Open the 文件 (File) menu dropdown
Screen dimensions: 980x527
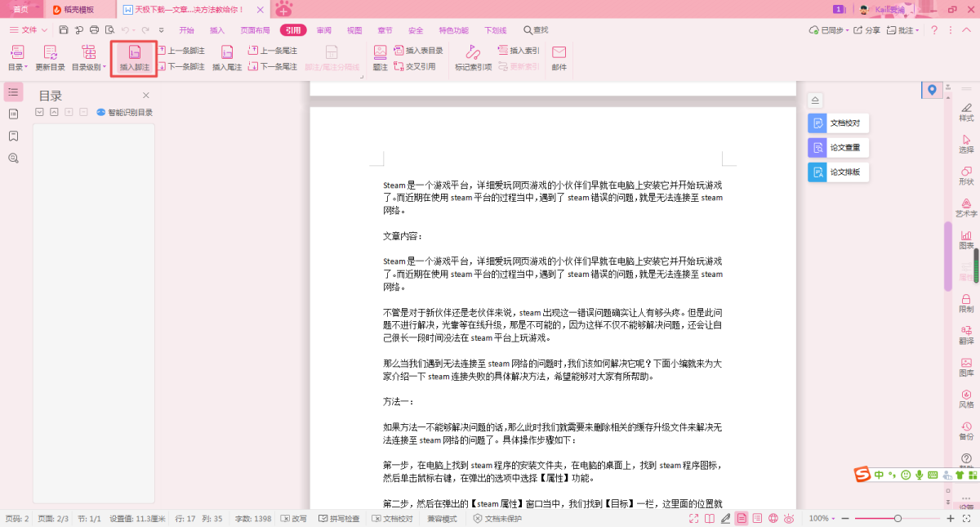click(28, 30)
